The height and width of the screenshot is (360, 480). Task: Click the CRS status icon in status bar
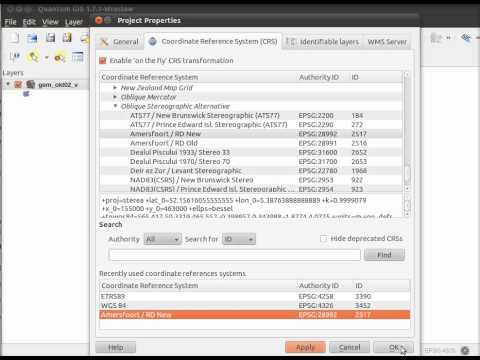click(x=465, y=350)
